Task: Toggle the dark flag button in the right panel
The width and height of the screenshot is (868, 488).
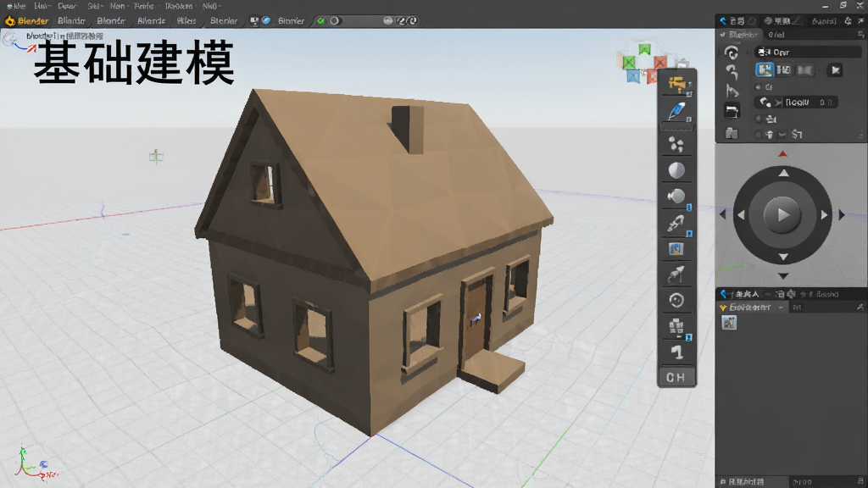Action: click(835, 70)
